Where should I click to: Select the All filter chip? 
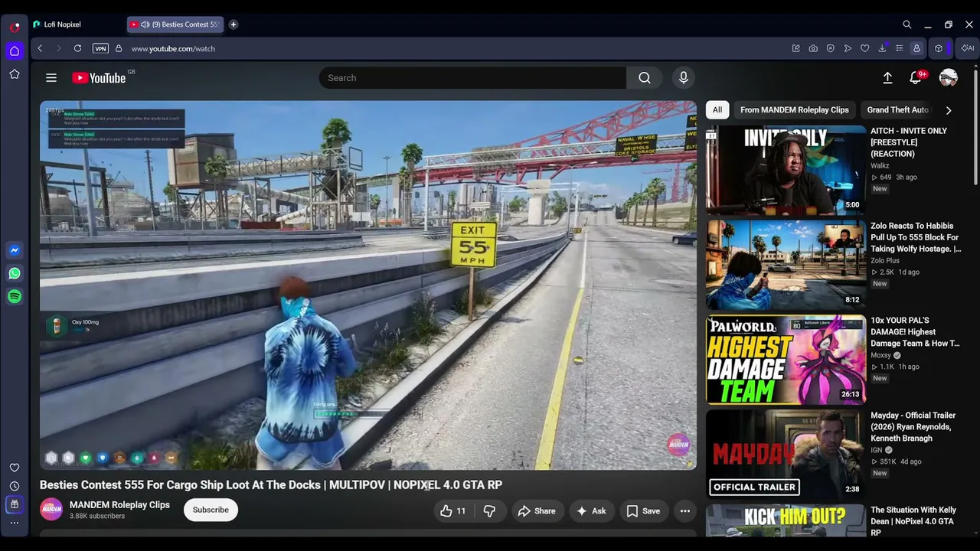tap(717, 109)
